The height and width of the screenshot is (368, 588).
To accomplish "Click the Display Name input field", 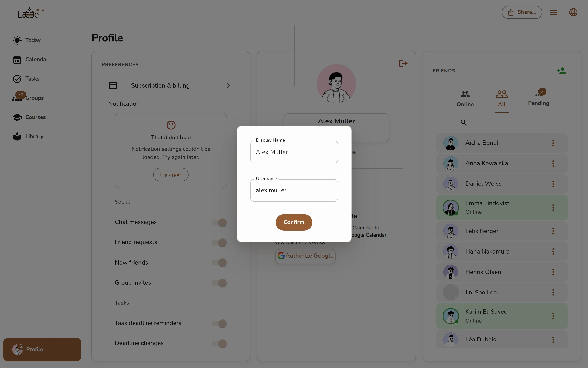I will pos(294,152).
